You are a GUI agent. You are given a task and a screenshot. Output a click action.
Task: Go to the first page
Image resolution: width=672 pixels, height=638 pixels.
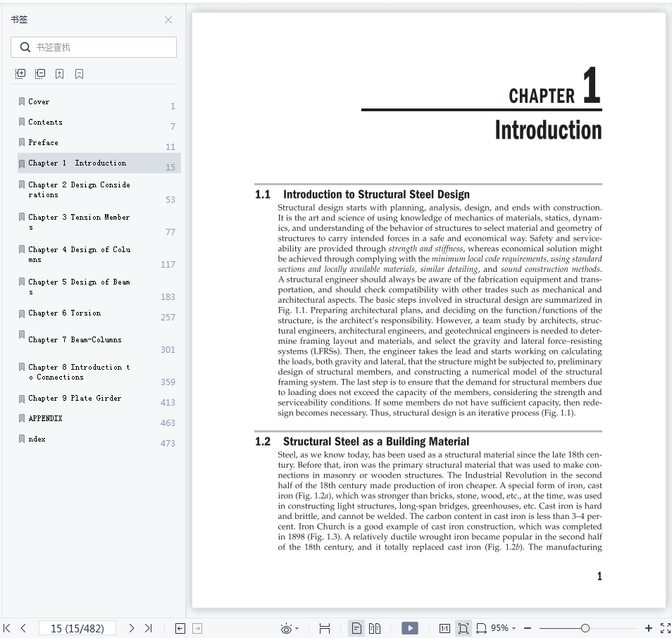coord(7,628)
